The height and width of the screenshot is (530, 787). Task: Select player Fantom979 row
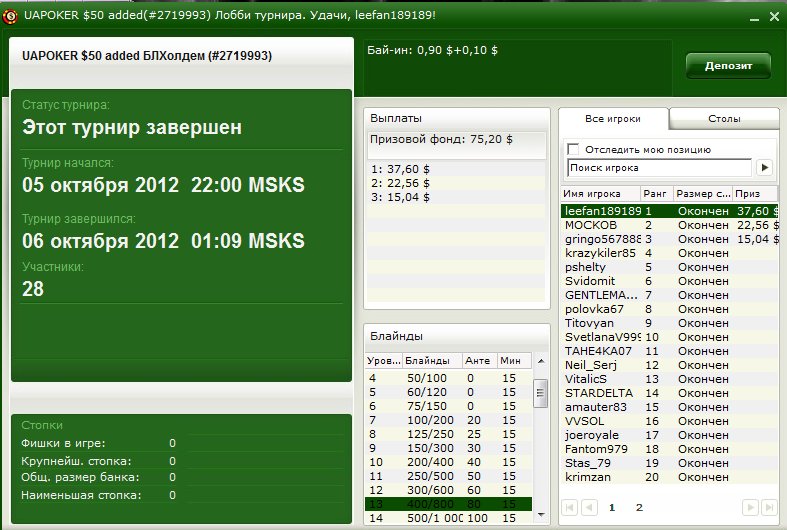tap(670, 449)
